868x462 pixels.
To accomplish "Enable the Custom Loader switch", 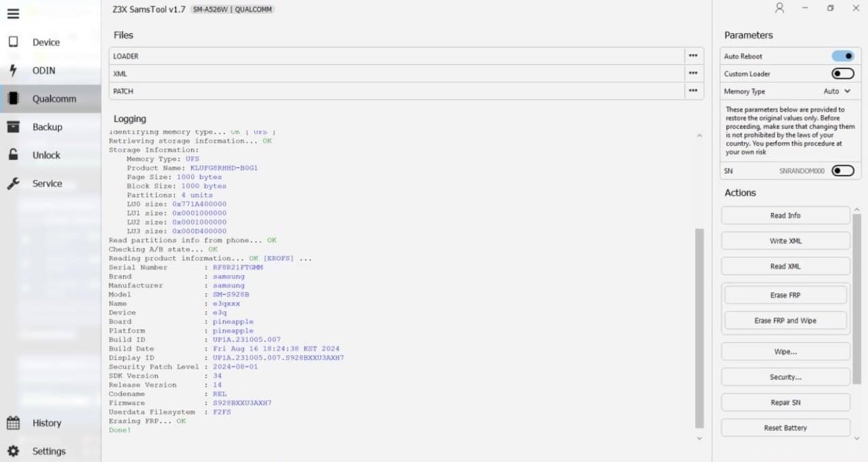I will (x=842, y=73).
